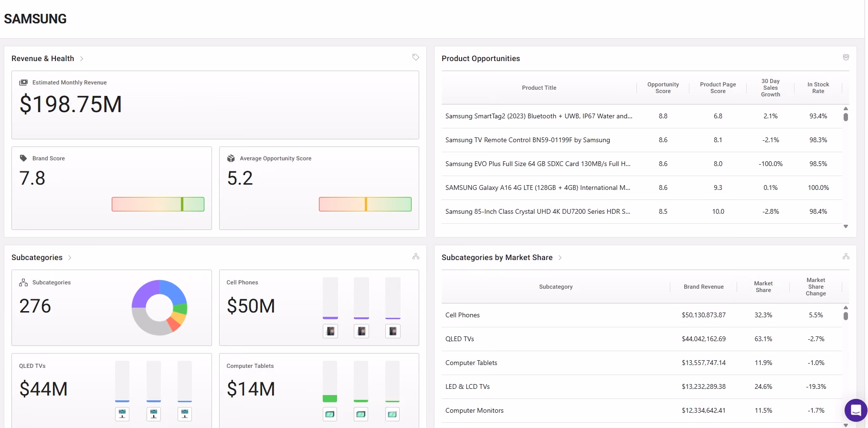The height and width of the screenshot is (428, 868).
Task: Click the hierarchy icon in Subcategories panel header
Action: tap(416, 256)
